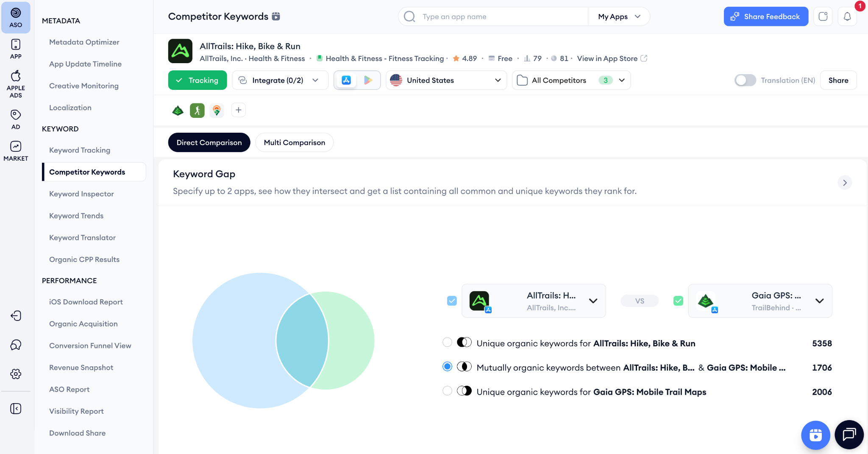The image size is (868, 454).
Task: Click external link icon next to View in App Store
Action: pos(644,58)
